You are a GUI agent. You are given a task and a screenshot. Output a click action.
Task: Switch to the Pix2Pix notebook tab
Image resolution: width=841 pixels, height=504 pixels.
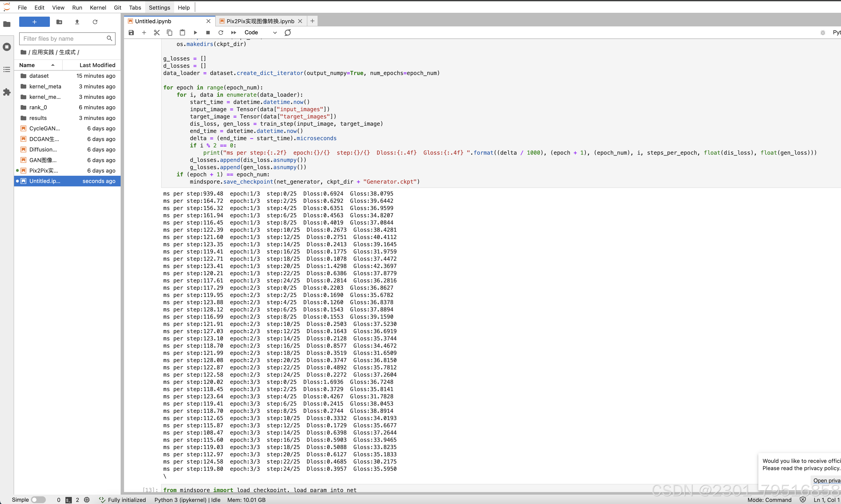[x=260, y=21]
